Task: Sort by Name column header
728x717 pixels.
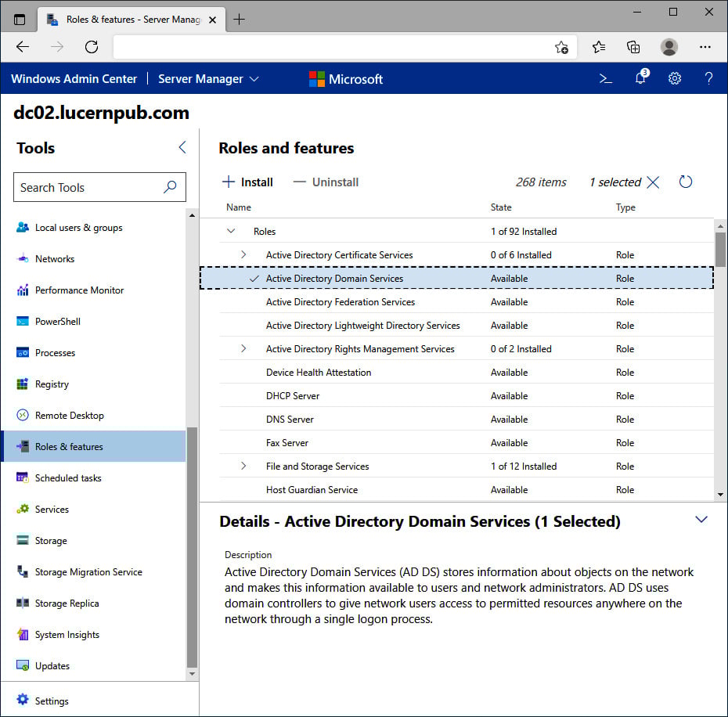Action: point(239,207)
